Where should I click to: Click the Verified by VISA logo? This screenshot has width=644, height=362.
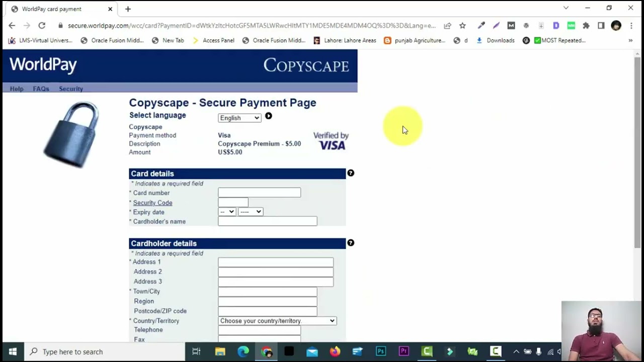click(331, 141)
